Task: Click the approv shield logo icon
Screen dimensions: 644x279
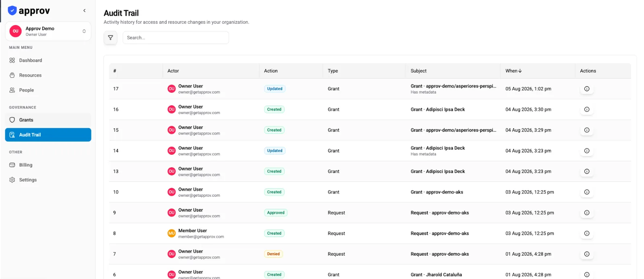Action: coord(12,10)
